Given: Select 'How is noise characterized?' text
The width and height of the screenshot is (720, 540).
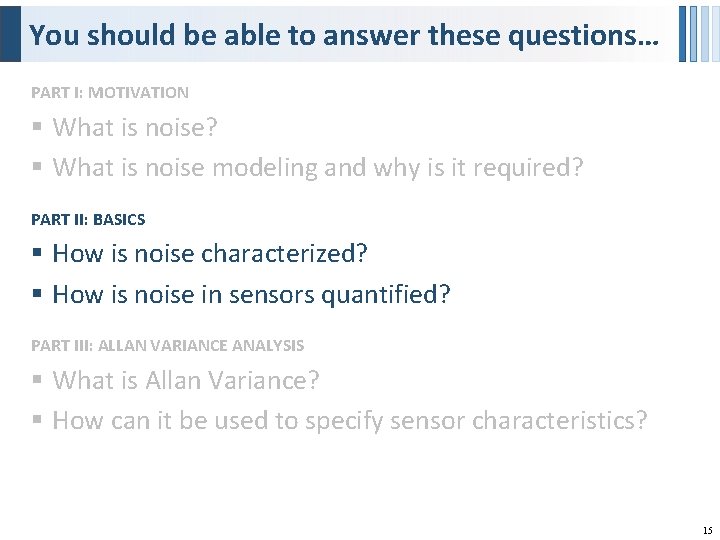Looking at the screenshot, I should click(210, 254).
